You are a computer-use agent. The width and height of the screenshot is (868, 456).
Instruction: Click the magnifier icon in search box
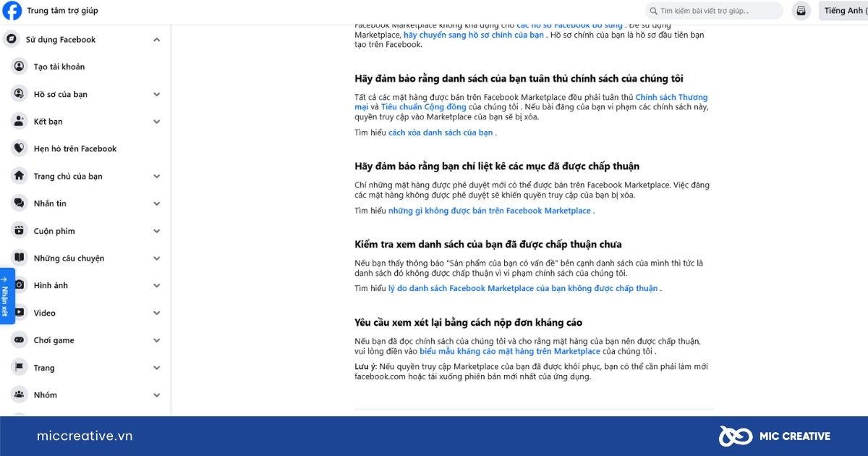(654, 11)
